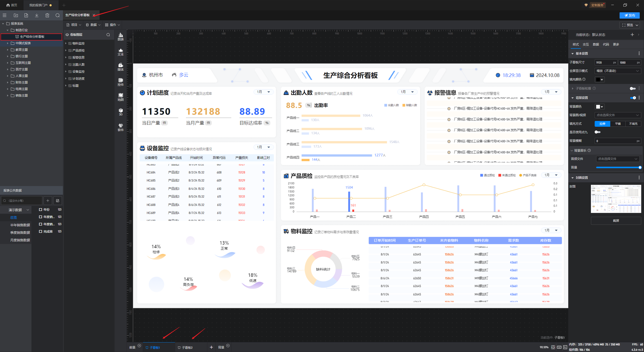Click the 发布 publish button

pos(629,15)
